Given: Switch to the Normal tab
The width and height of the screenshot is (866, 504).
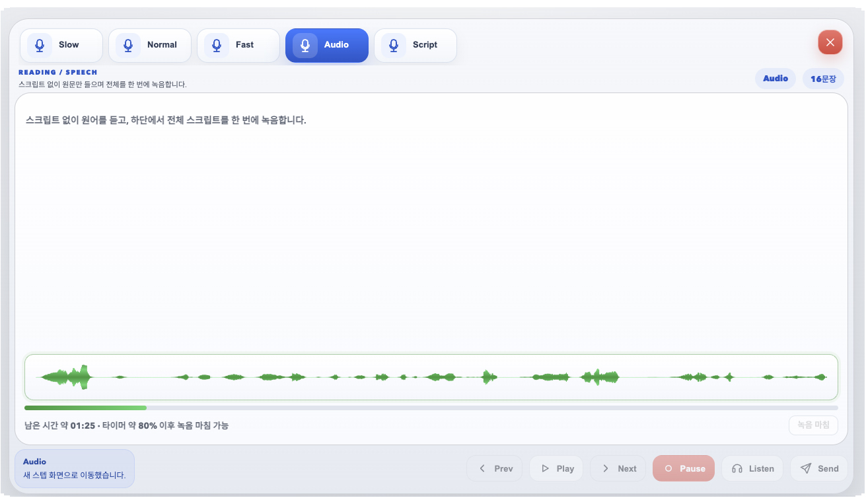Looking at the screenshot, I should coord(150,46).
